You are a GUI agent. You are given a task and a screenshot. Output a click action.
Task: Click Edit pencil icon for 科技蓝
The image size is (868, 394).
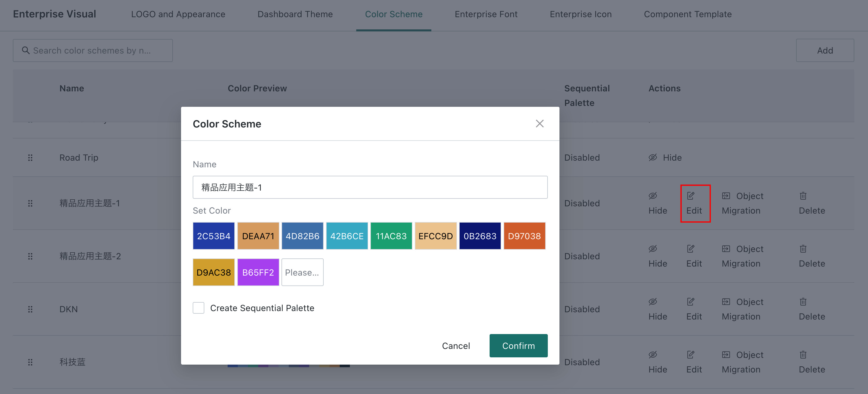(x=690, y=355)
